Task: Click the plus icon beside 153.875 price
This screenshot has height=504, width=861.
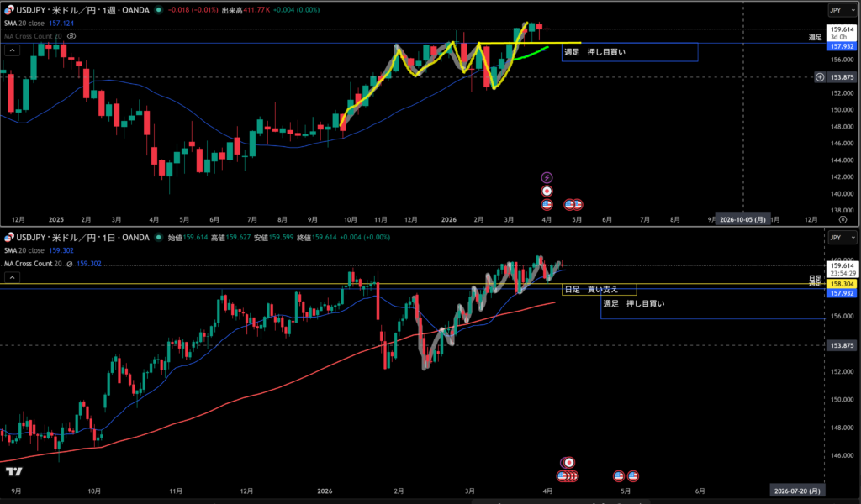Action: [820, 77]
